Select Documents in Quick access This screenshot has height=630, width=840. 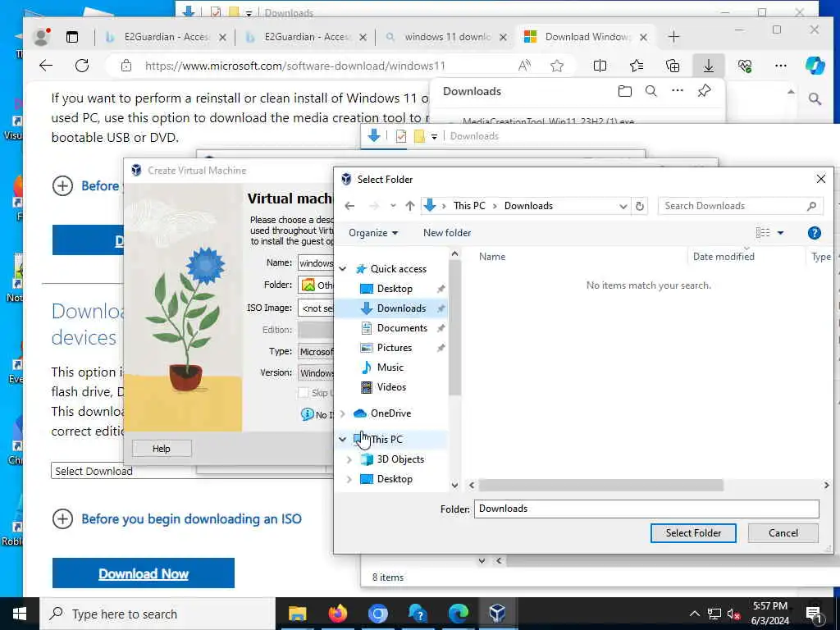(402, 328)
